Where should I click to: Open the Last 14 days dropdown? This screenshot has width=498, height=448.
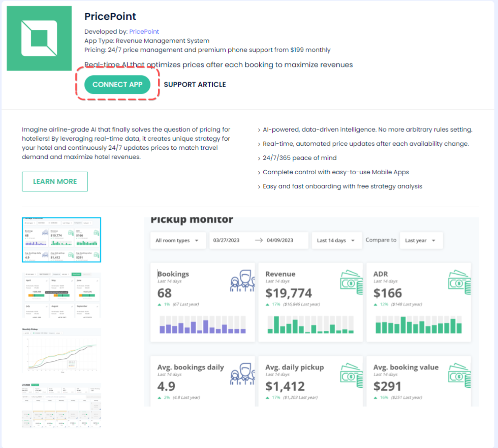(x=336, y=240)
